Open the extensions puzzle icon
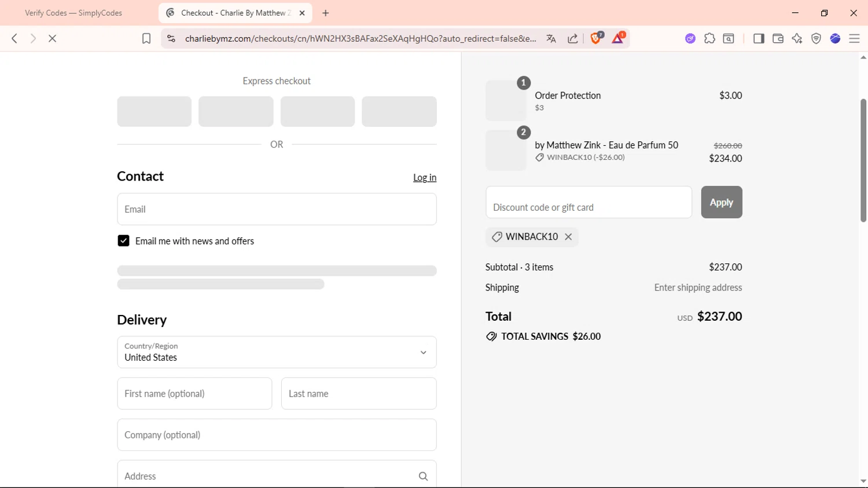The image size is (868, 488). click(x=709, y=38)
